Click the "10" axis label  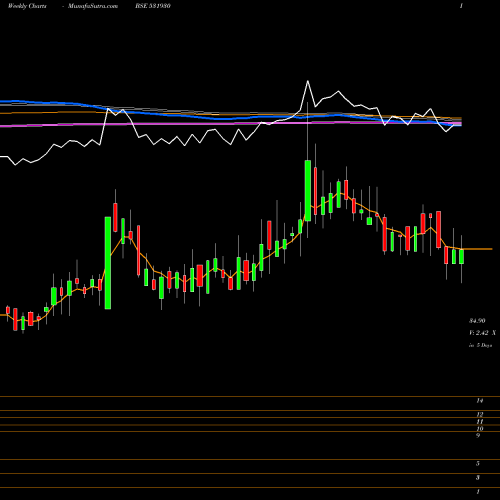[480, 429]
